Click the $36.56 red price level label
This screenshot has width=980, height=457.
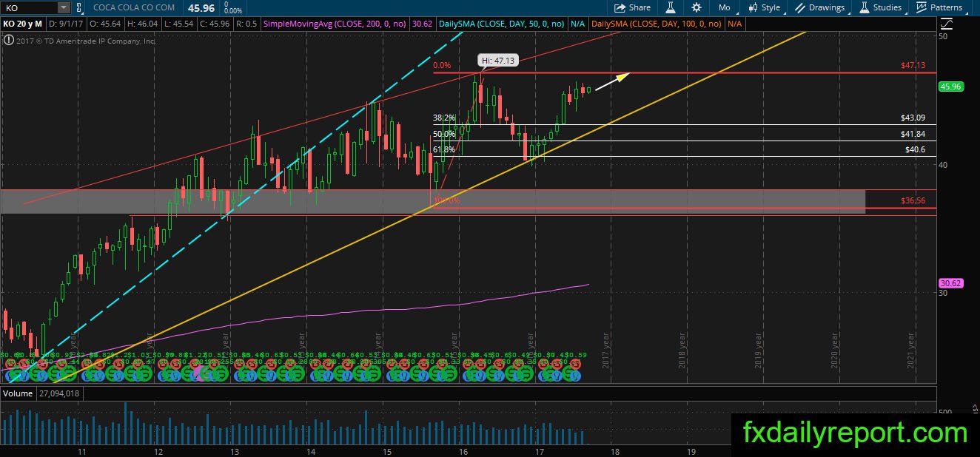tap(913, 200)
